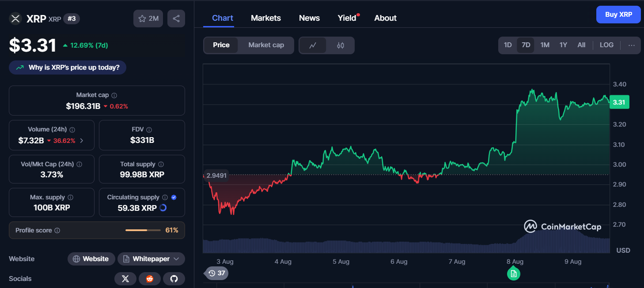Viewport: 644px width, 288px height.
Task: Click the 3.73% Vol/Mkt Cap value
Action: click(52, 175)
